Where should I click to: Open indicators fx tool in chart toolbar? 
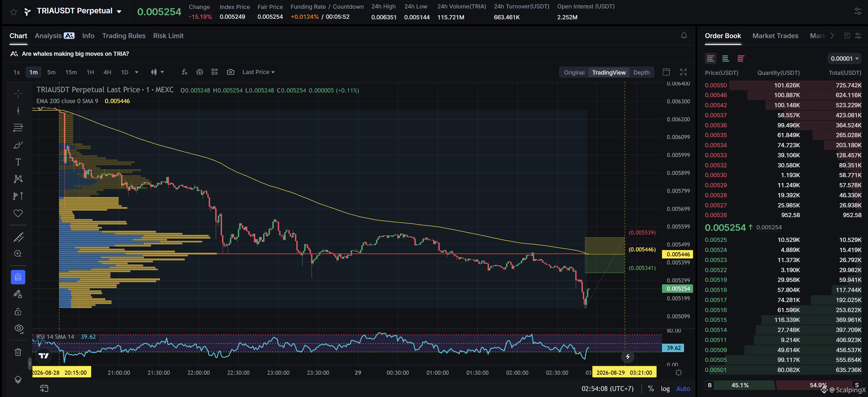[184, 72]
